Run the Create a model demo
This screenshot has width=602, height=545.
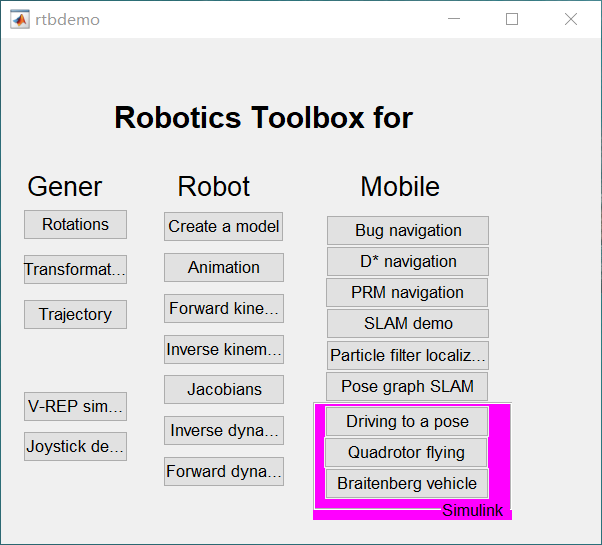[x=223, y=226]
